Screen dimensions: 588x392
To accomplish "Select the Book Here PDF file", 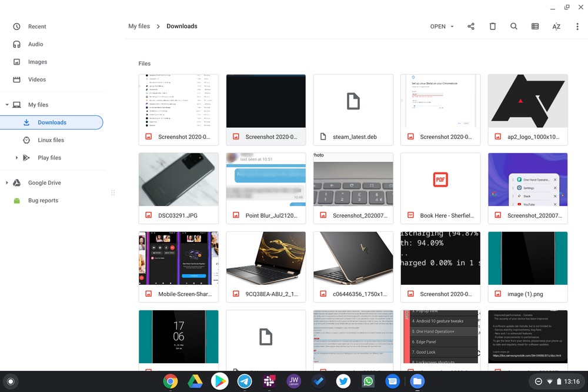I will click(x=440, y=188).
